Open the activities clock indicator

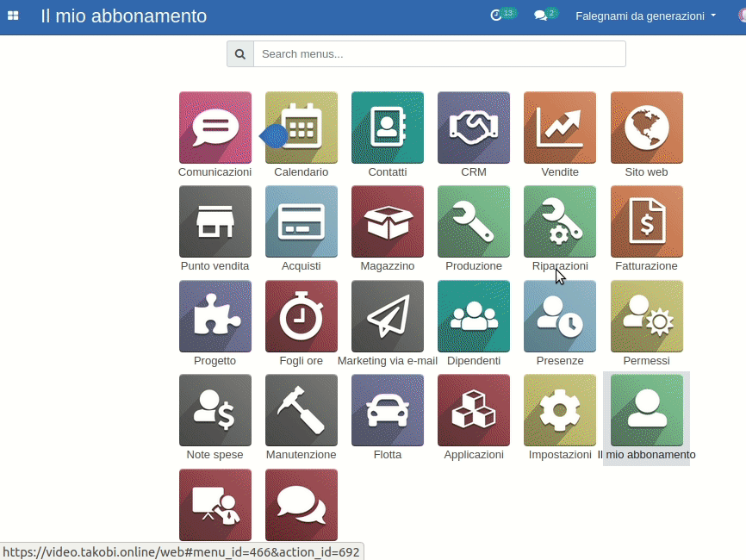[503, 15]
